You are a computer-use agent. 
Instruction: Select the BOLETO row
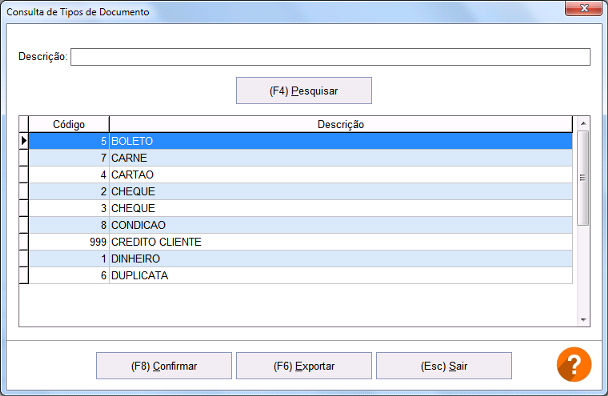(x=301, y=141)
